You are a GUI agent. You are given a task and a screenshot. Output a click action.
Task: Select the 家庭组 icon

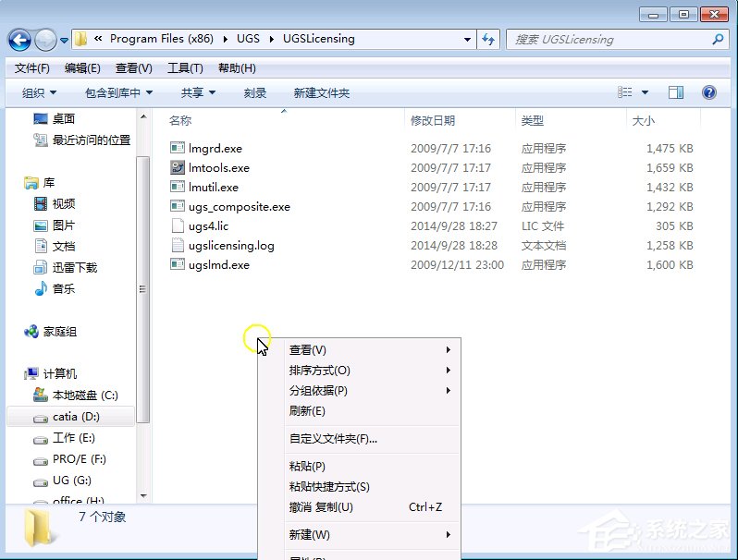pos(31,332)
